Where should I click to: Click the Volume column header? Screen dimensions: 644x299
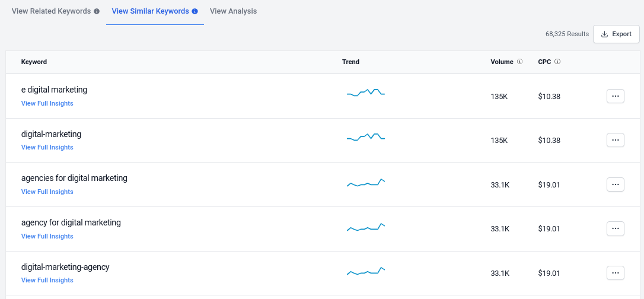502,62
